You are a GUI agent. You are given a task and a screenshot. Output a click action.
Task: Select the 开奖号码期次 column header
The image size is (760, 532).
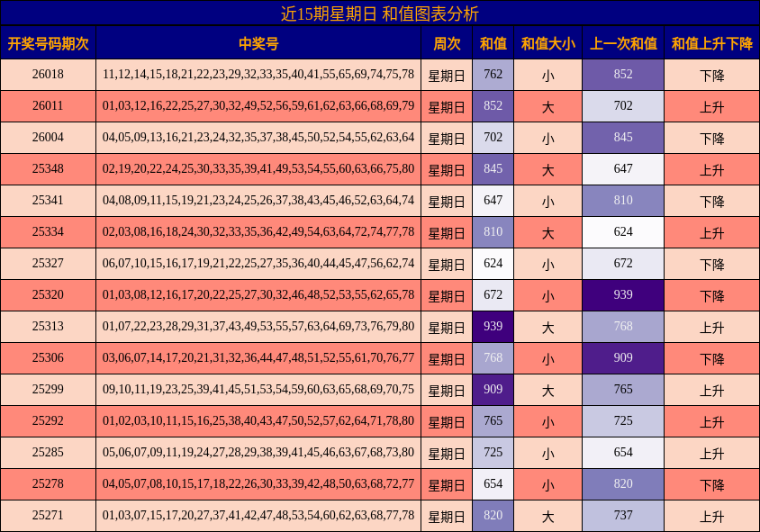point(50,43)
